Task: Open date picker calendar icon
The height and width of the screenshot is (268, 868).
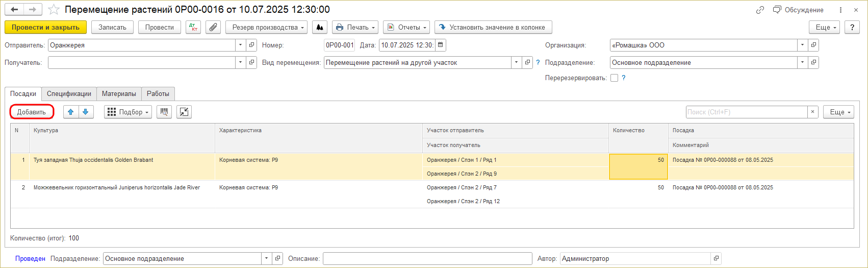Action: (441, 45)
